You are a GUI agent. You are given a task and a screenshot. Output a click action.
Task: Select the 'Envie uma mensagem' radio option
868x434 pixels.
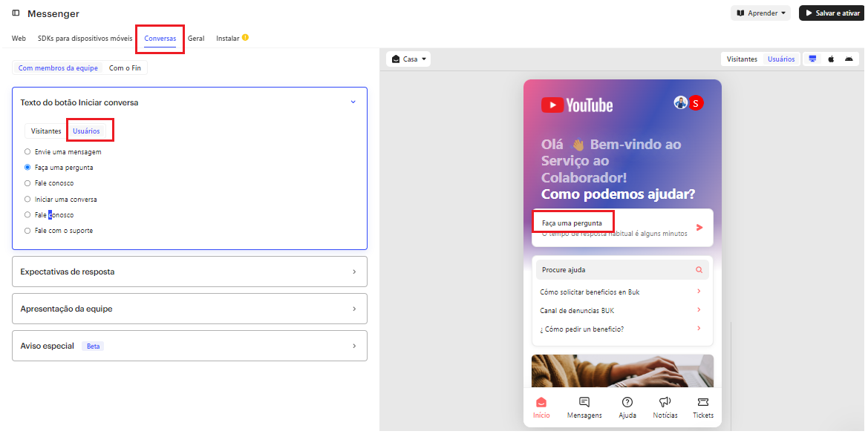(27, 152)
